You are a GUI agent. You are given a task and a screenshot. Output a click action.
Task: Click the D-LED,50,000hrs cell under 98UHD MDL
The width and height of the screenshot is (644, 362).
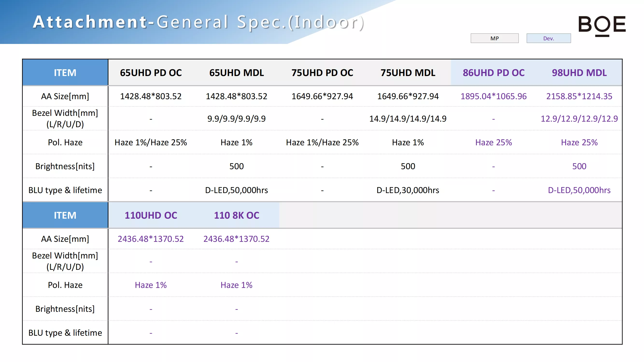click(x=579, y=190)
